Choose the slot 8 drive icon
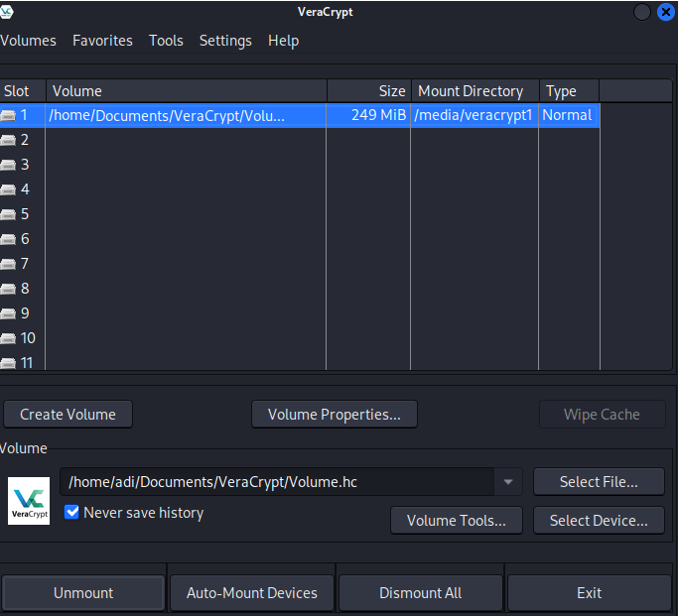 (x=8, y=289)
